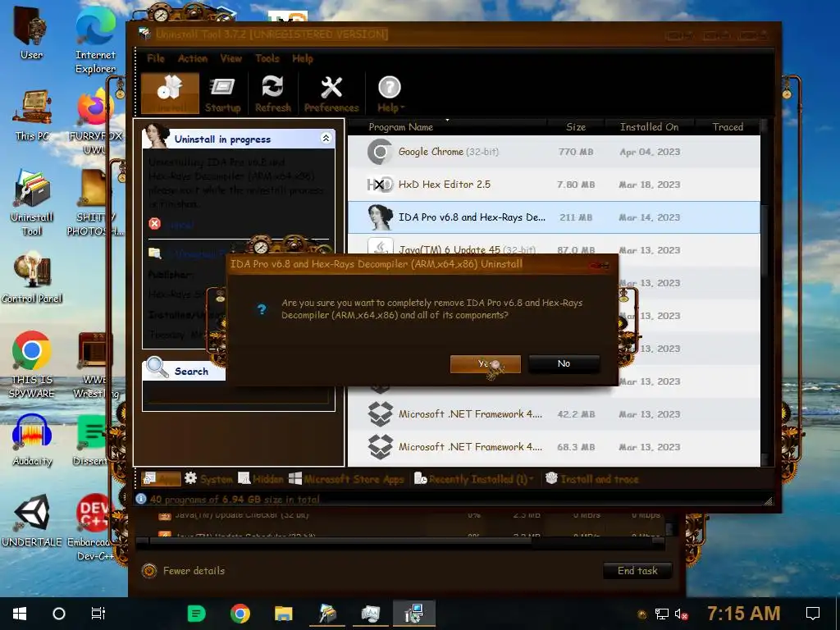Switch to the Hidden tab
Viewport: 840px width, 630px height.
[260, 479]
